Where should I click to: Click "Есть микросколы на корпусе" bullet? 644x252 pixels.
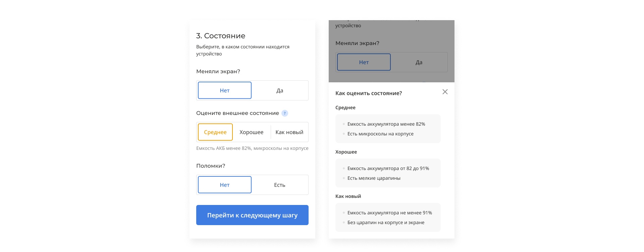(380, 134)
